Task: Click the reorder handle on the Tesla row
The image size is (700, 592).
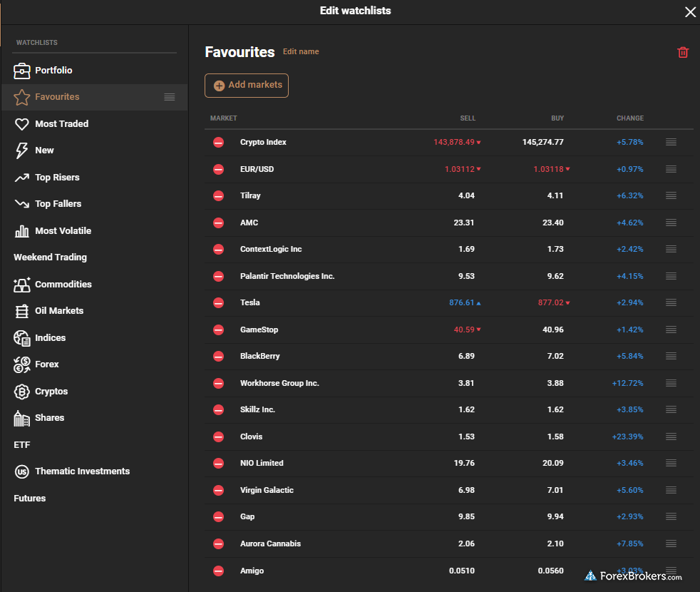Action: tap(671, 302)
